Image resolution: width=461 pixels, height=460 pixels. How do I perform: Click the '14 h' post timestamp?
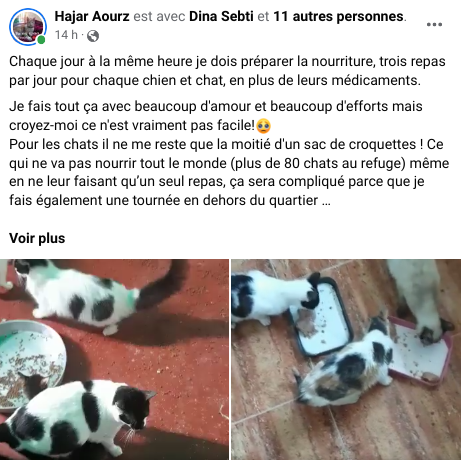point(66,35)
